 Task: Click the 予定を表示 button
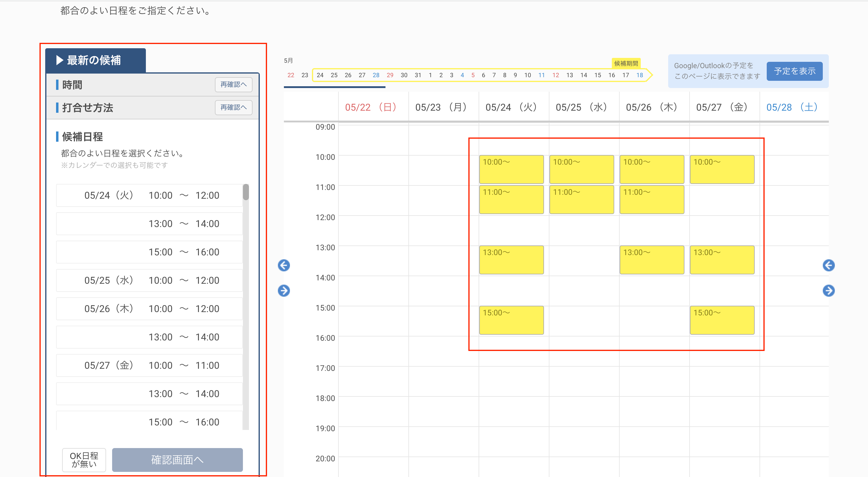click(x=794, y=71)
